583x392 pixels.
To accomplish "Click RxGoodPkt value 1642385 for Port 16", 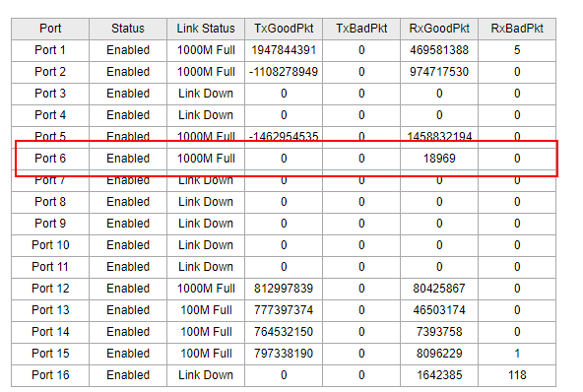I will (439, 375).
